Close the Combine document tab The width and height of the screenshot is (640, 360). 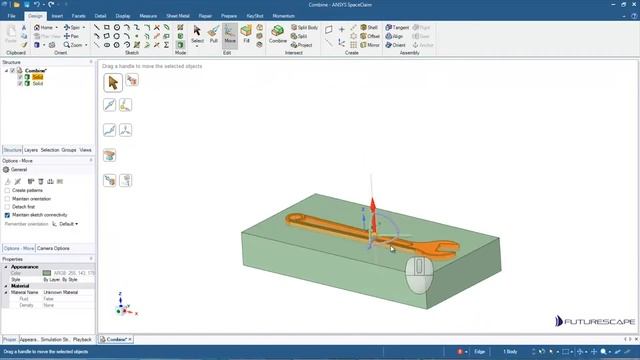pyautogui.click(x=130, y=339)
